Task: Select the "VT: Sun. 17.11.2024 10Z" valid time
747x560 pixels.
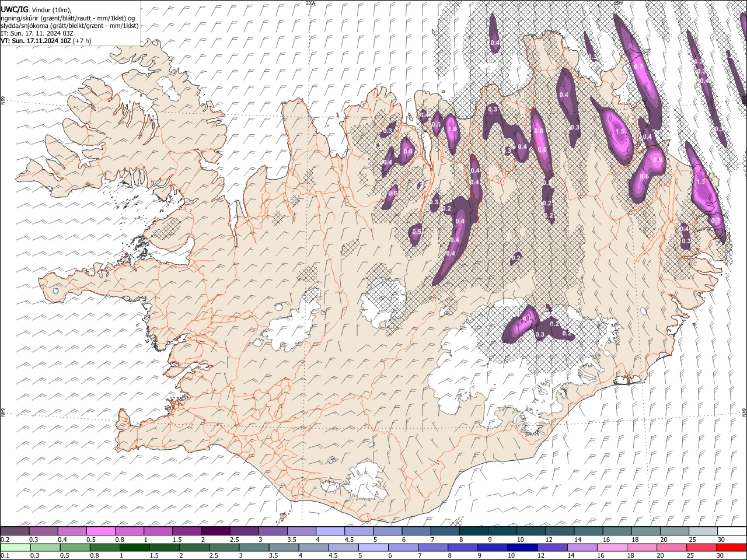Action: click(36, 41)
